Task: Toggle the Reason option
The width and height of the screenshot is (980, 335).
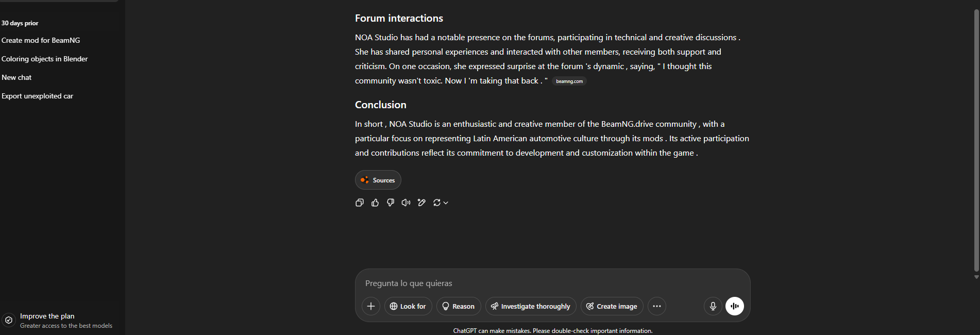Action: click(x=459, y=306)
